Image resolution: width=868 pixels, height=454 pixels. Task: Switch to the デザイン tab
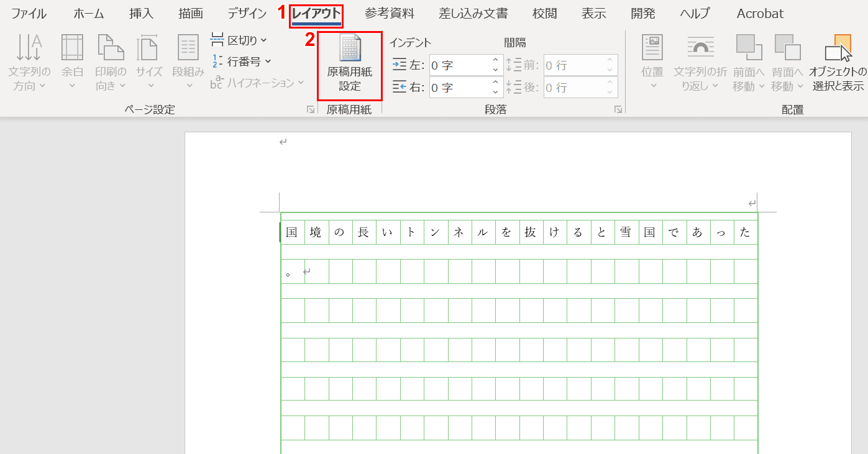tap(247, 14)
